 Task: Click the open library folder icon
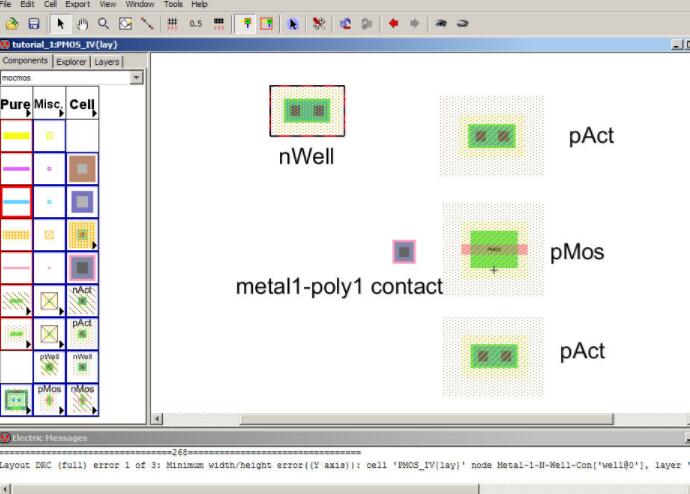pyautogui.click(x=12, y=23)
